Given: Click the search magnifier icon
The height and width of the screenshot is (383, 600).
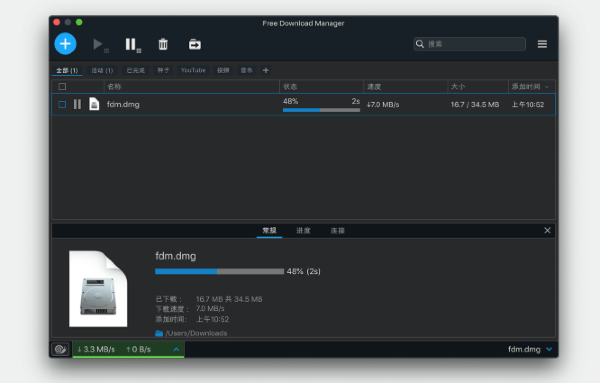Looking at the screenshot, I should 420,44.
